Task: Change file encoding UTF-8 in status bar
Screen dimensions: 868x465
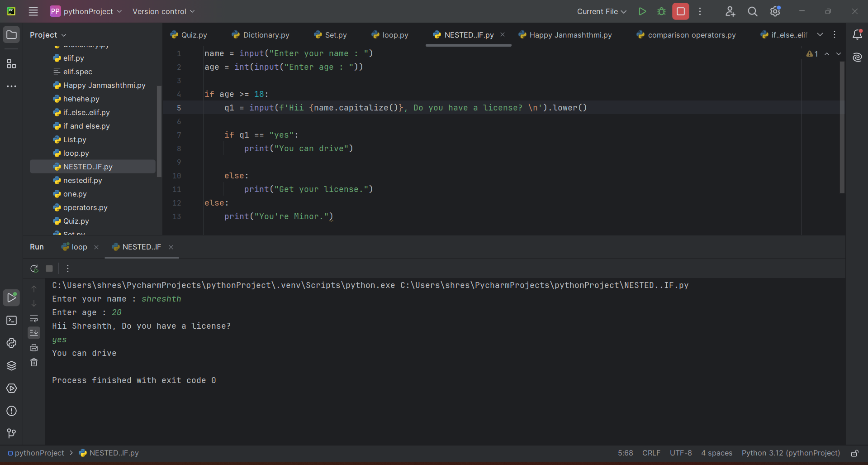Action: coord(681,453)
